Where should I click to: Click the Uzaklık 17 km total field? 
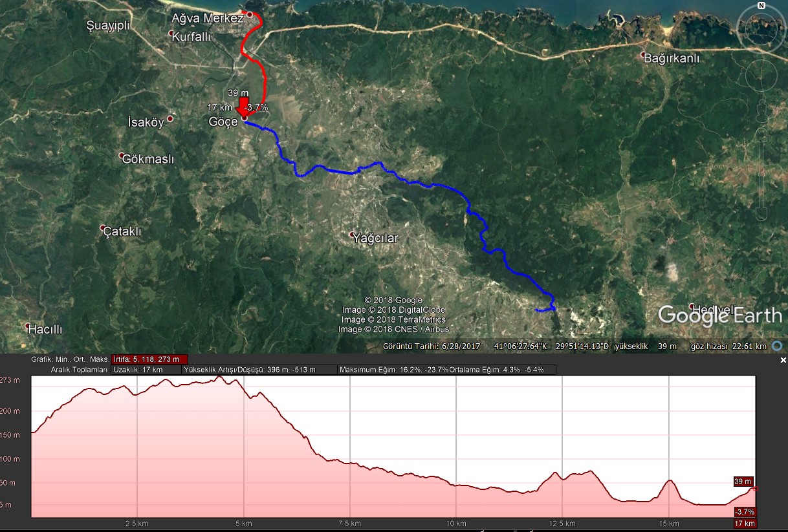tap(146, 370)
